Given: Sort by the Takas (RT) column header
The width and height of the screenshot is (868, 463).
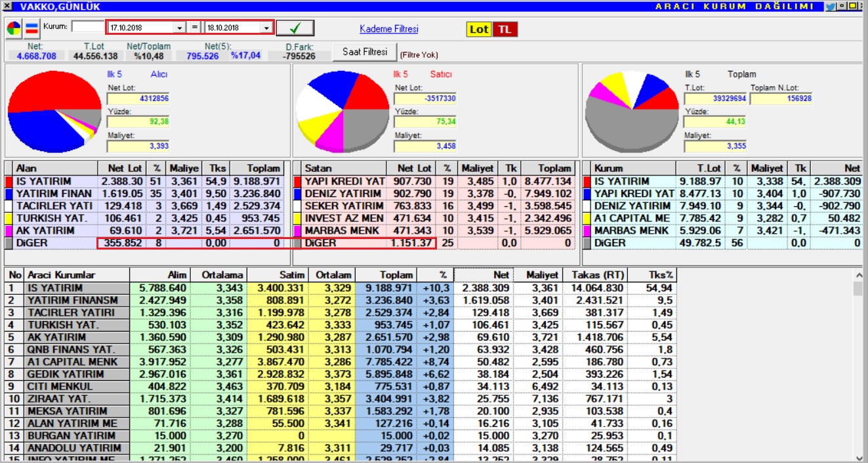Looking at the screenshot, I should click(594, 275).
